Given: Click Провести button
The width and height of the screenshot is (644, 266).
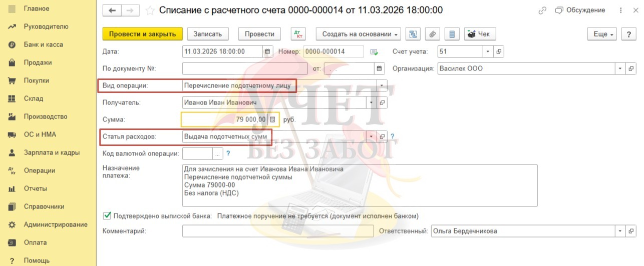Looking at the screenshot, I should tap(259, 34).
